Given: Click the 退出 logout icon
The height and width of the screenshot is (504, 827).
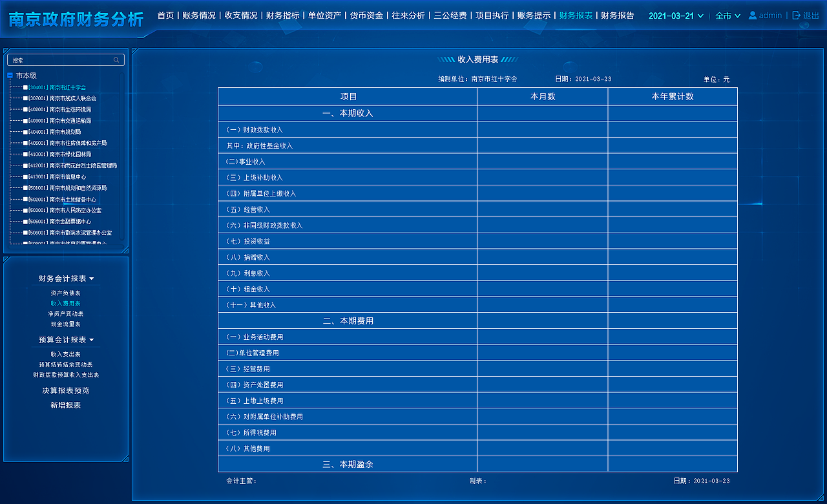Looking at the screenshot, I should coord(796,15).
